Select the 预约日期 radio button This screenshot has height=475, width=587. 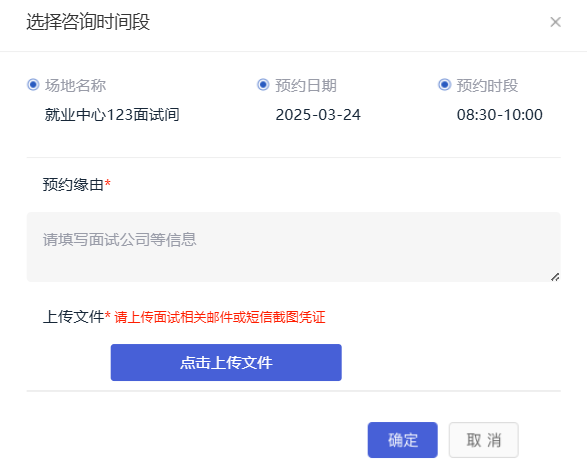point(263,85)
